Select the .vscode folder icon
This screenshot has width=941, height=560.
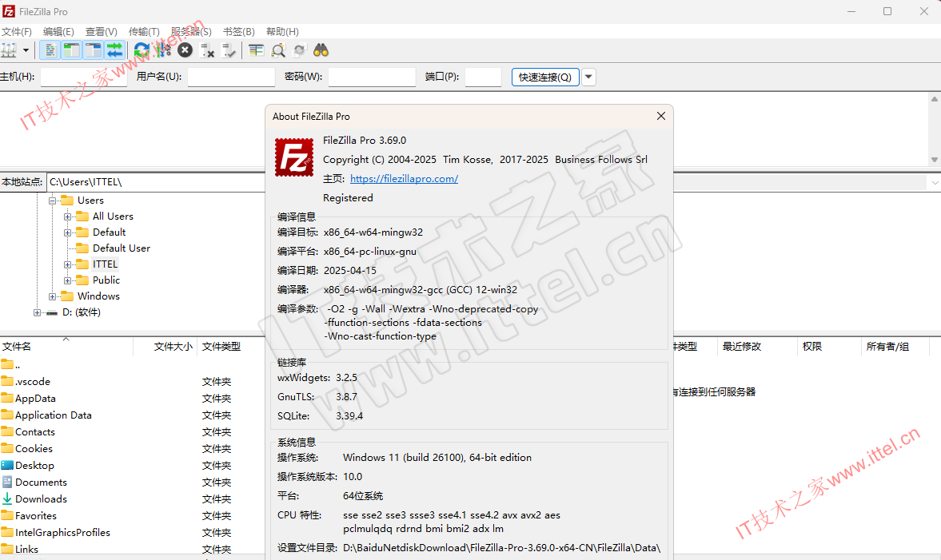(7, 381)
